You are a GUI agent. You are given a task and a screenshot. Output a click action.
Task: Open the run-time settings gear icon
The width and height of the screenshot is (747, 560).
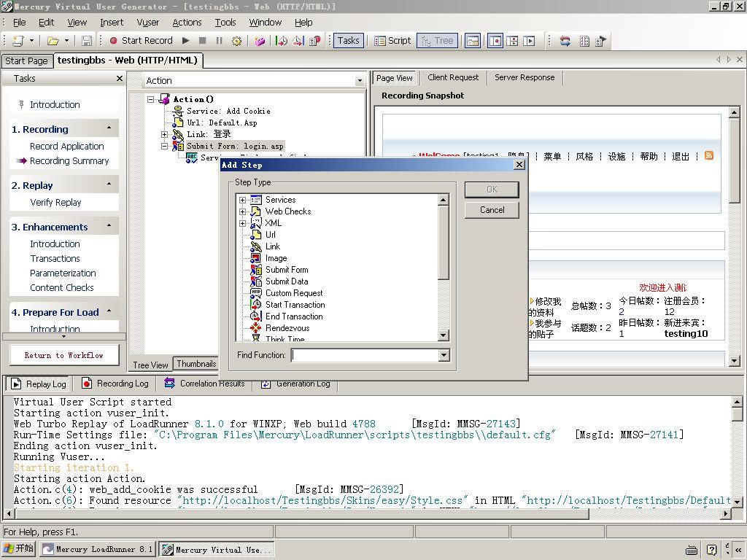(x=237, y=41)
